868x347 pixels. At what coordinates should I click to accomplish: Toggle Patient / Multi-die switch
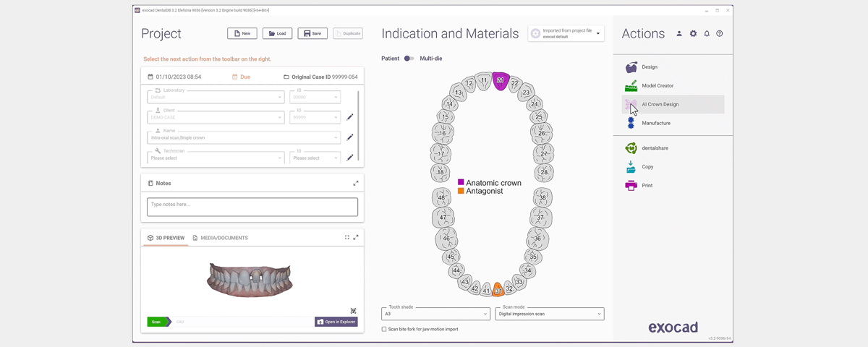pos(409,59)
